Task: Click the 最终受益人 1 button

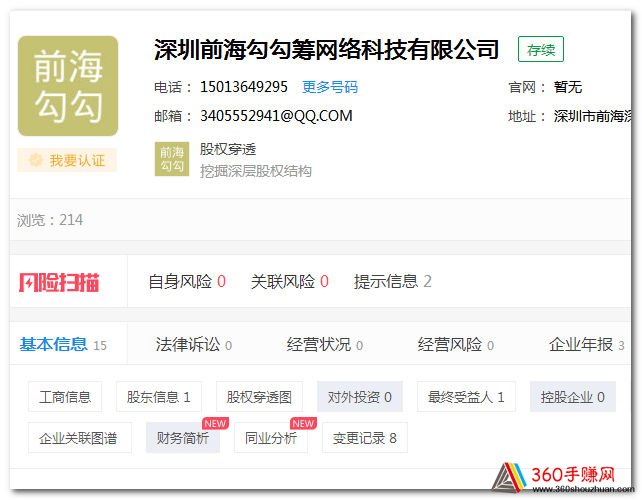Action: (466, 396)
